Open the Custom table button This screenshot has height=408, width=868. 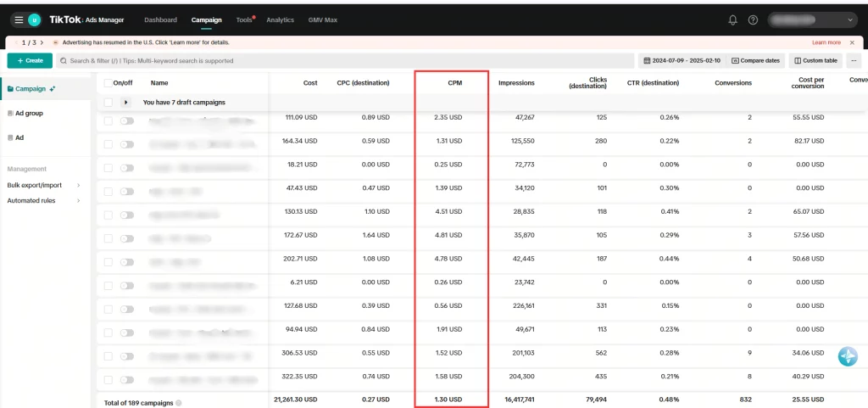click(x=816, y=60)
